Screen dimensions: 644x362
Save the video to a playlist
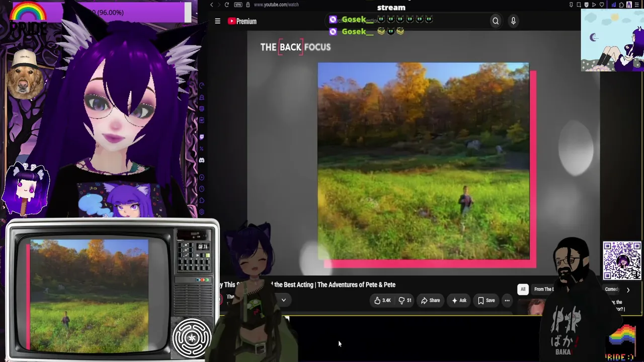point(487,301)
